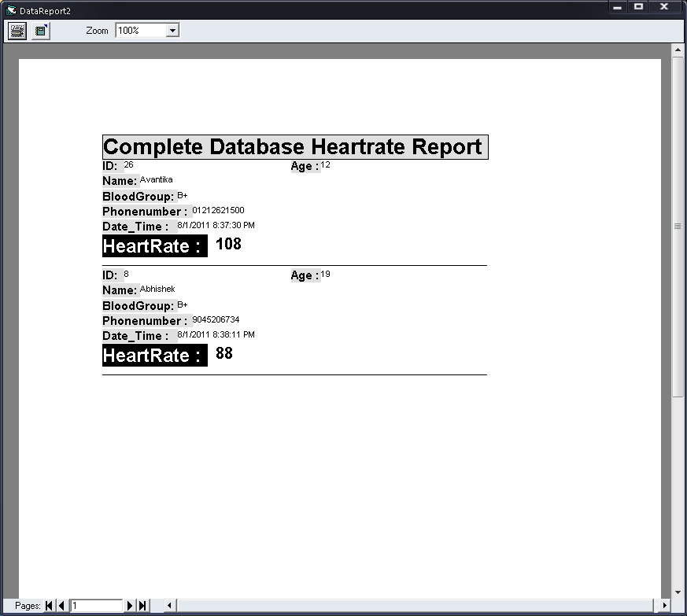Open the Zoom percentage dropdown arrow
Image resolution: width=687 pixels, height=616 pixels.
(172, 31)
